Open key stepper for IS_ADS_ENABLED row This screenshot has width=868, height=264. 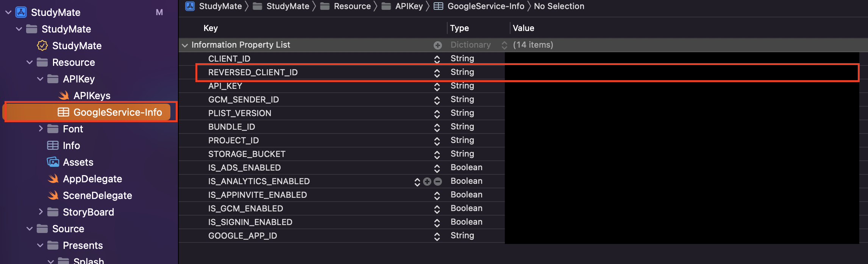click(437, 168)
